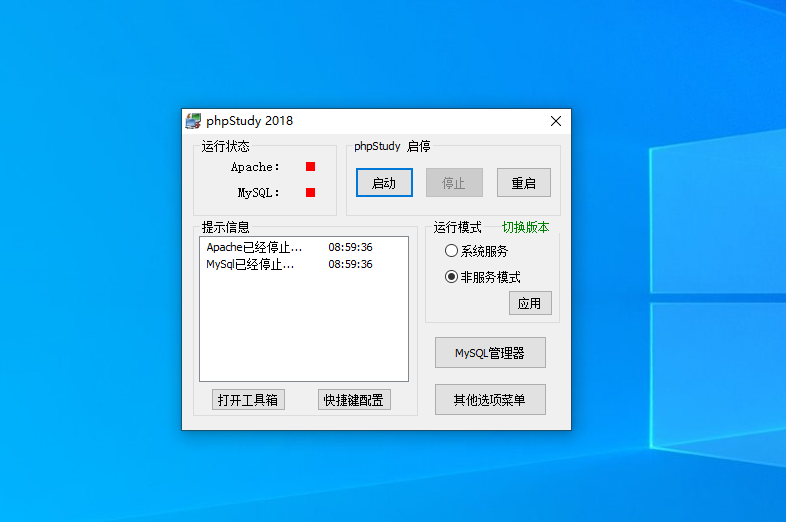Click the MySQL: status label
The image size is (786, 522).
(x=259, y=193)
